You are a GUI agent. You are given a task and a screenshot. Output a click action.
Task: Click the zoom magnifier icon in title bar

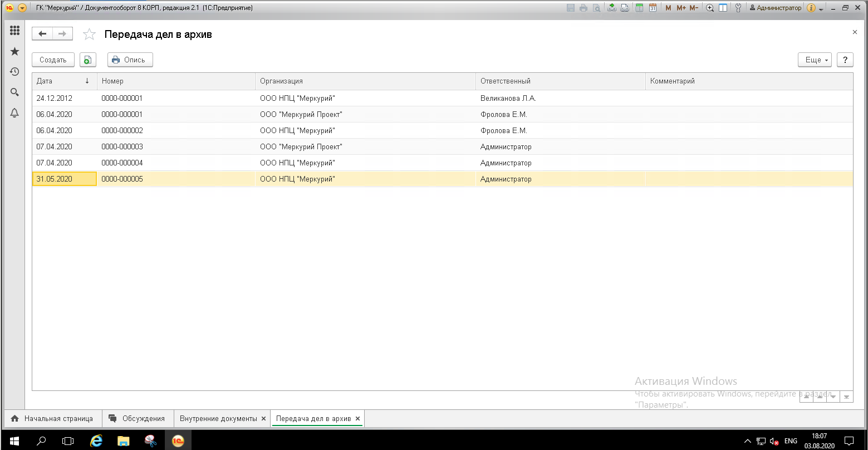(710, 8)
